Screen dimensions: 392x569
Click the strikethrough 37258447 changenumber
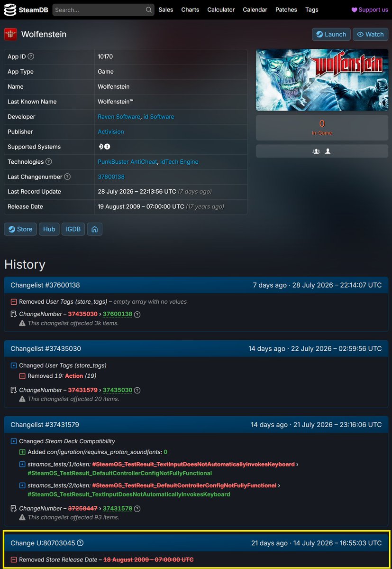coord(83,508)
